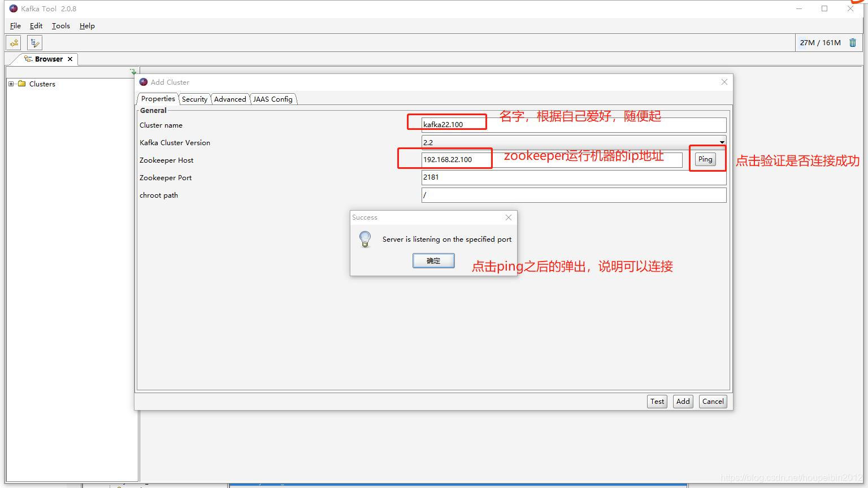
Task: Click the Add Cluster dialog title icon
Action: (x=144, y=82)
